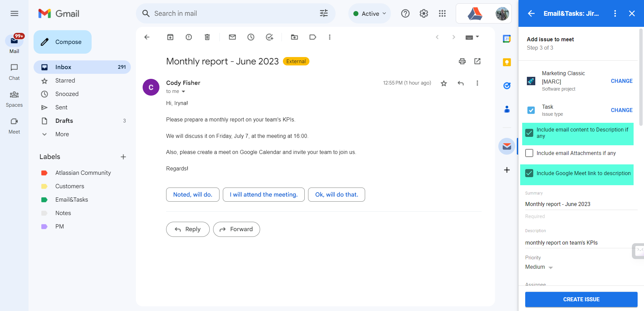
Task: Open the Gmail main menu hamburger
Action: (14, 13)
